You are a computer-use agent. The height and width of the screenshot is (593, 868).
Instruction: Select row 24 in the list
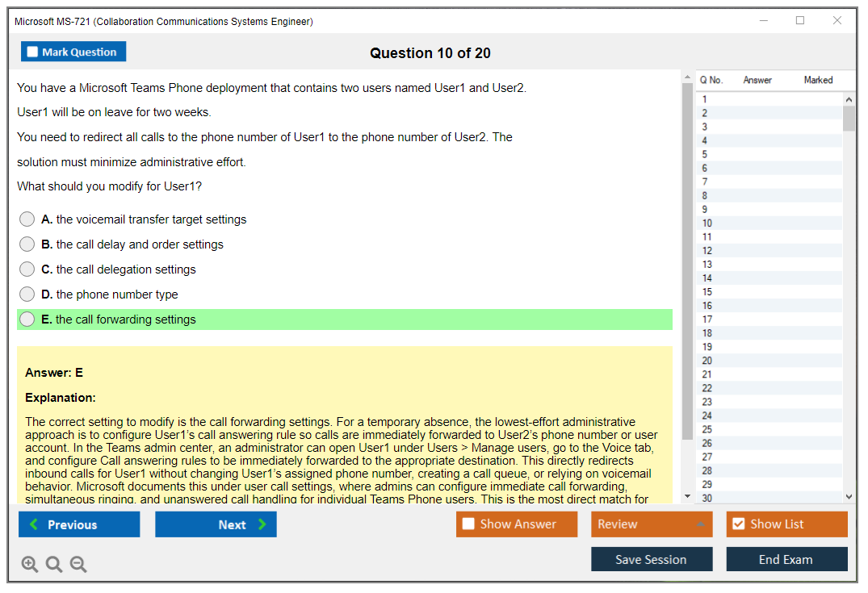tap(769, 416)
